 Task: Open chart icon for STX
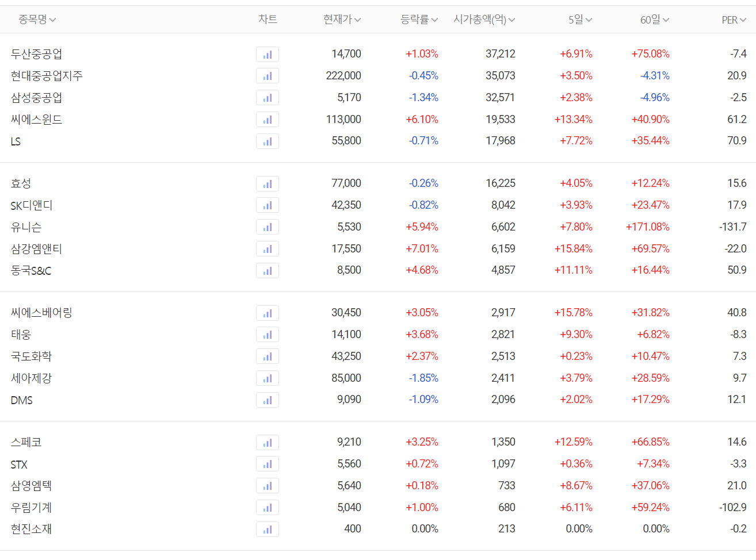coord(268,464)
